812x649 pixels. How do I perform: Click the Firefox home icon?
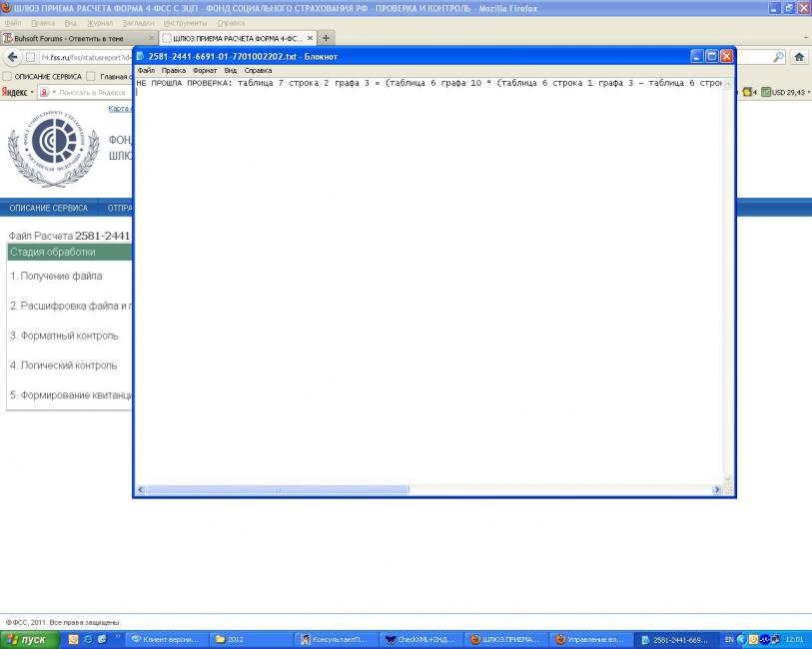point(799,57)
